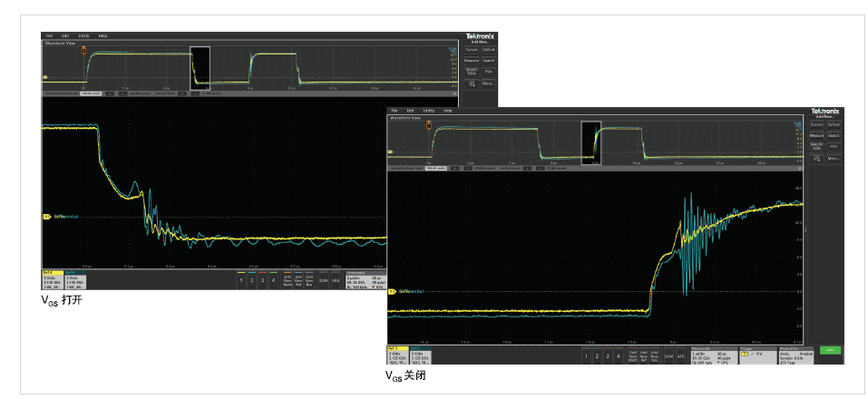This screenshot has height=399, width=868.
Task: Click horizontal zoom scale field, VGS打开 window
Action: point(91,93)
